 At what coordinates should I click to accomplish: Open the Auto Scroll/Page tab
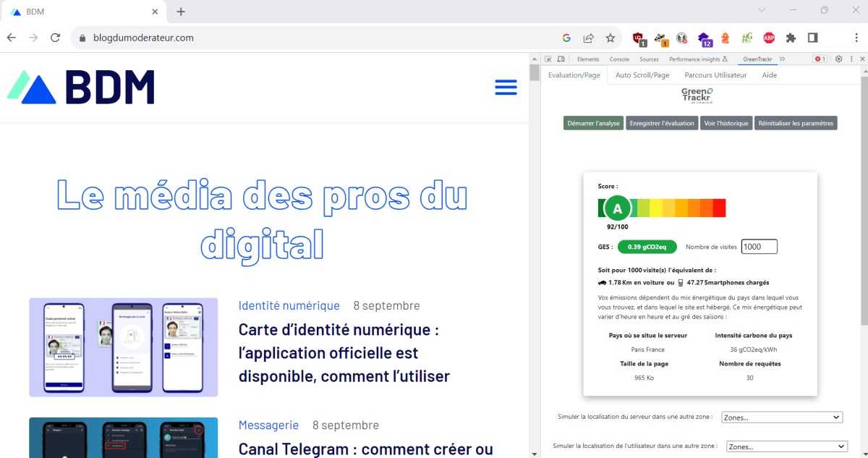(642, 75)
